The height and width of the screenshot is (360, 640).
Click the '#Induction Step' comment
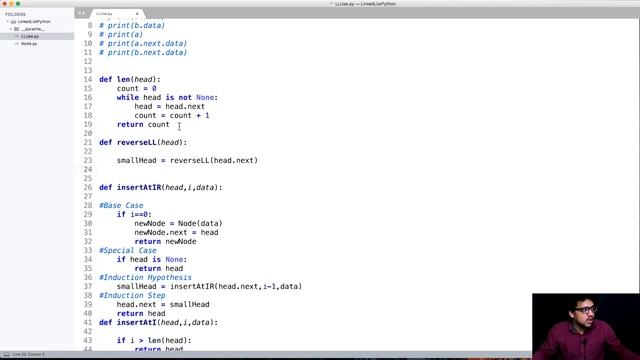pyautogui.click(x=132, y=295)
